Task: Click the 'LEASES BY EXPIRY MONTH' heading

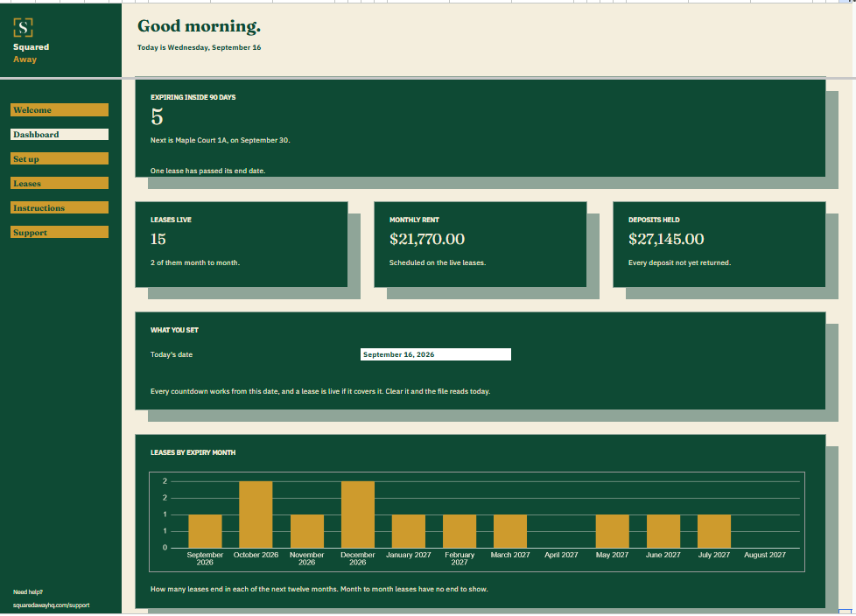Action: point(193,452)
